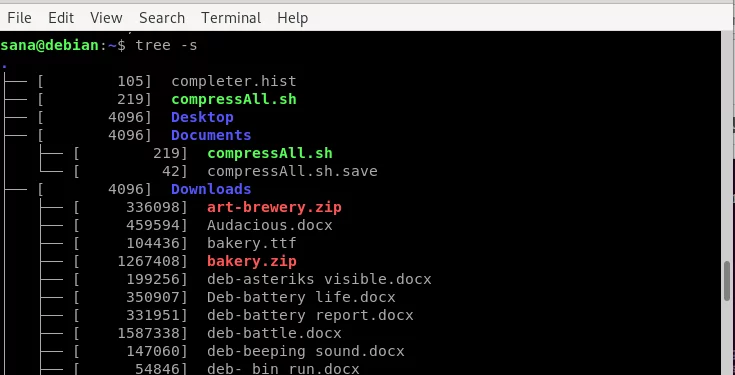735x375 pixels.
Task: Click the Downloads directory entry
Action: [211, 189]
